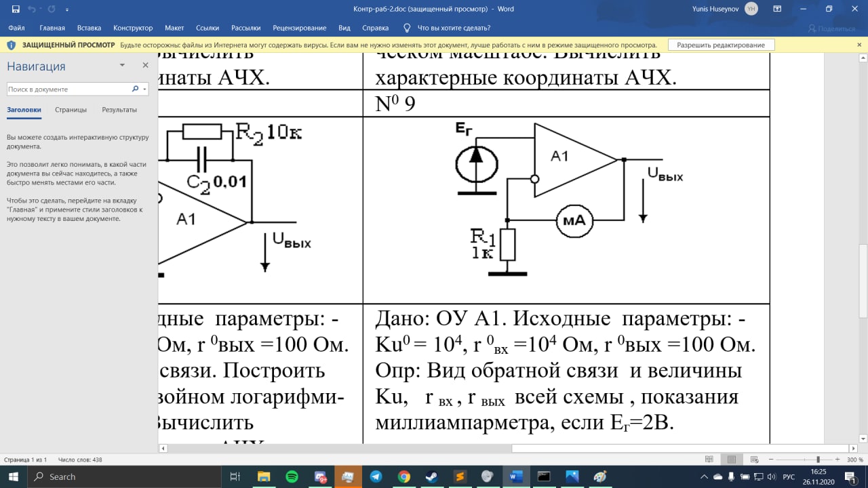Click the OneDrive cloud tray icon

click(718, 476)
